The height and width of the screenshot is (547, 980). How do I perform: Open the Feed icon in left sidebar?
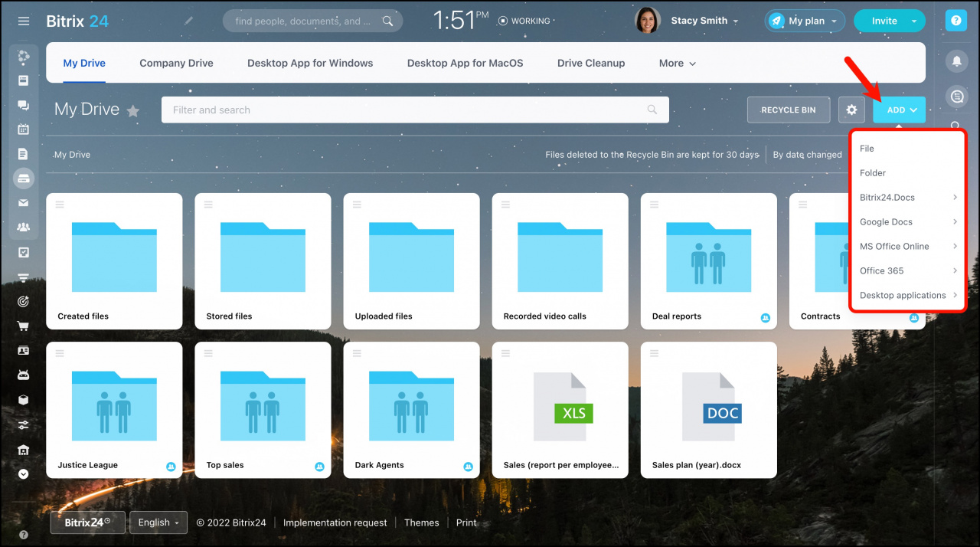(24, 56)
